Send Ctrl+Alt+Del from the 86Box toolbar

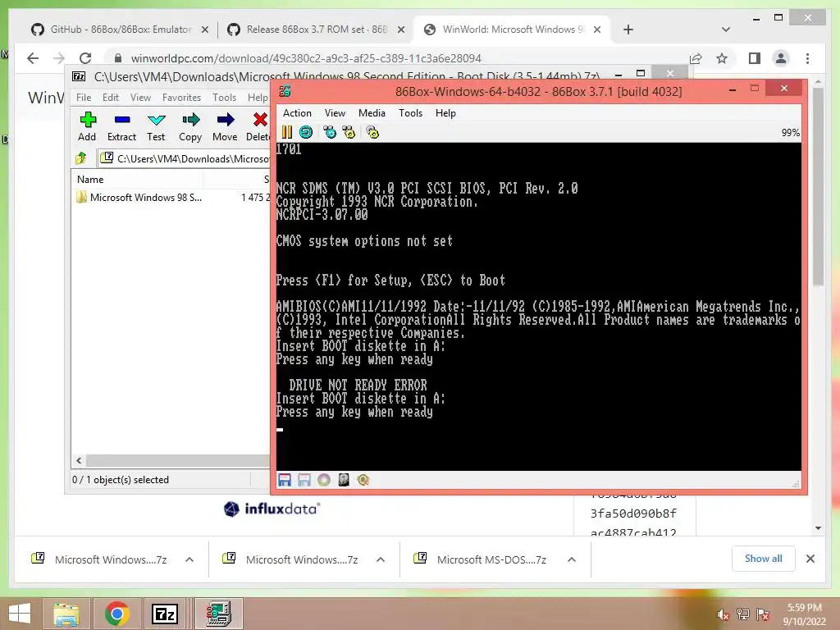[x=330, y=132]
